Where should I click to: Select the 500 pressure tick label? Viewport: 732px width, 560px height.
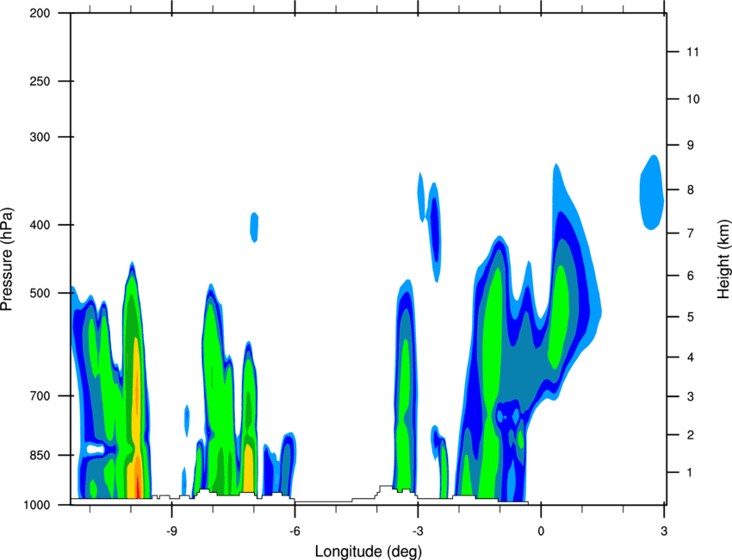40,293
